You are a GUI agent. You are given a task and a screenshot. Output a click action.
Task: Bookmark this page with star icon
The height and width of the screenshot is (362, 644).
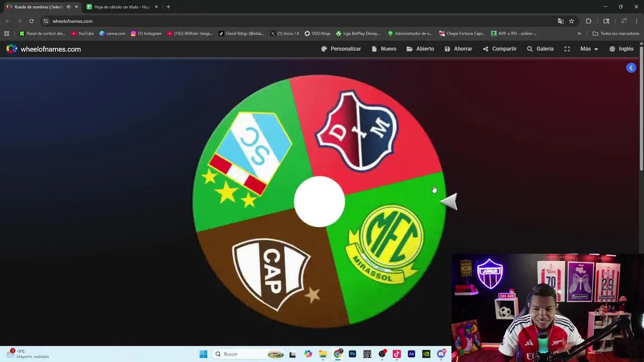click(x=572, y=21)
